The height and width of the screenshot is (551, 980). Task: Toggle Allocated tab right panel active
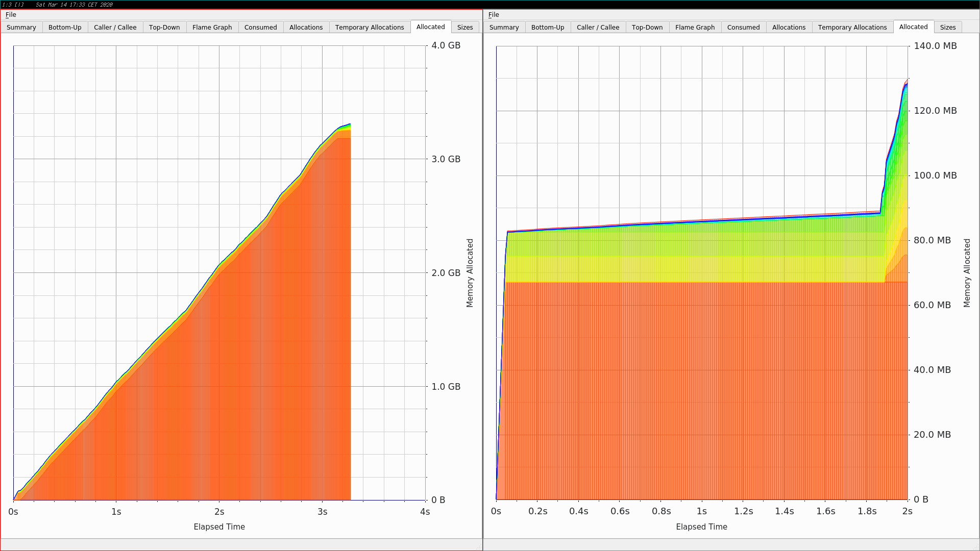912,27
